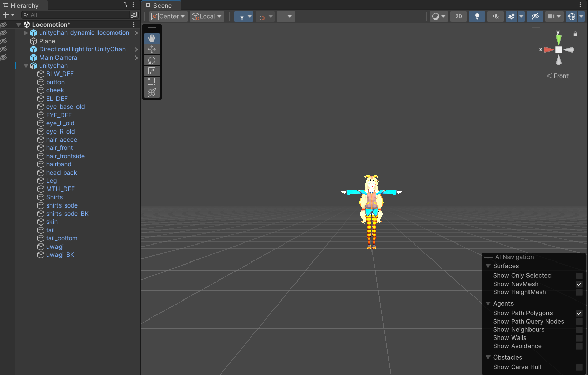
Task: Select the Rect tool
Action: (152, 82)
